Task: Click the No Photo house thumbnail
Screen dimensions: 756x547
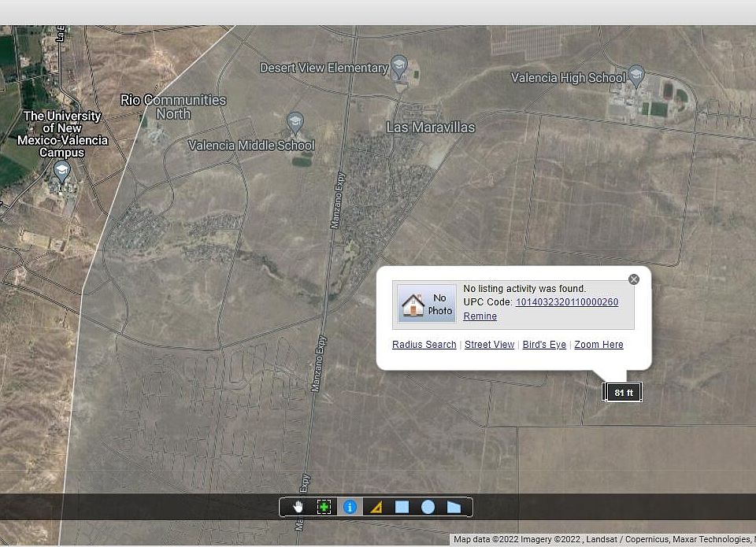Action: coord(427,304)
